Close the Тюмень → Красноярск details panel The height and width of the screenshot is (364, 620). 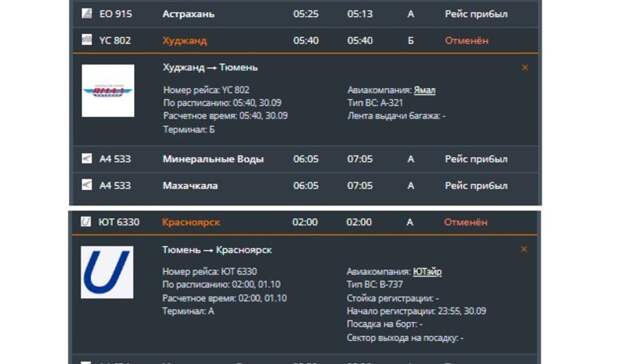pos(524,249)
